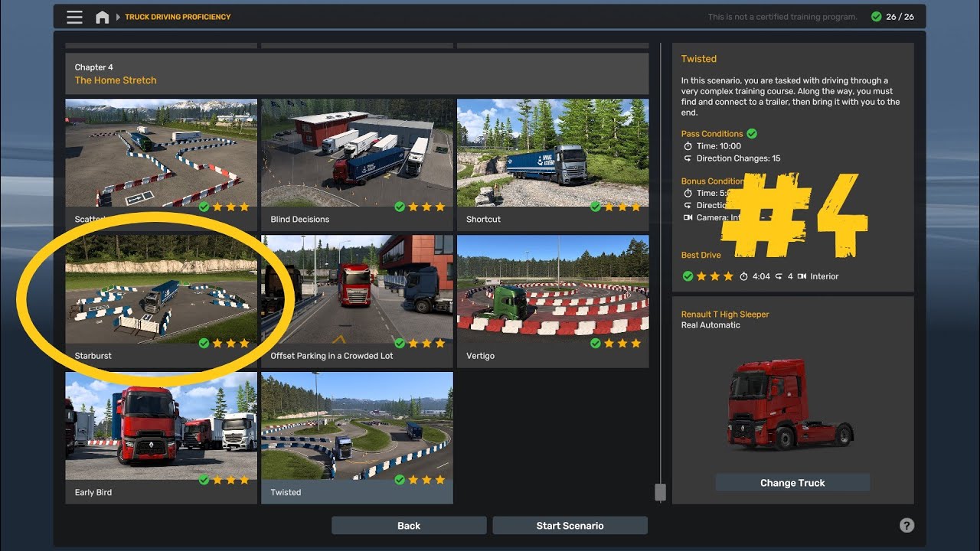
Task: Click the green 26 / 26 completion checkmark
Action: tap(876, 17)
